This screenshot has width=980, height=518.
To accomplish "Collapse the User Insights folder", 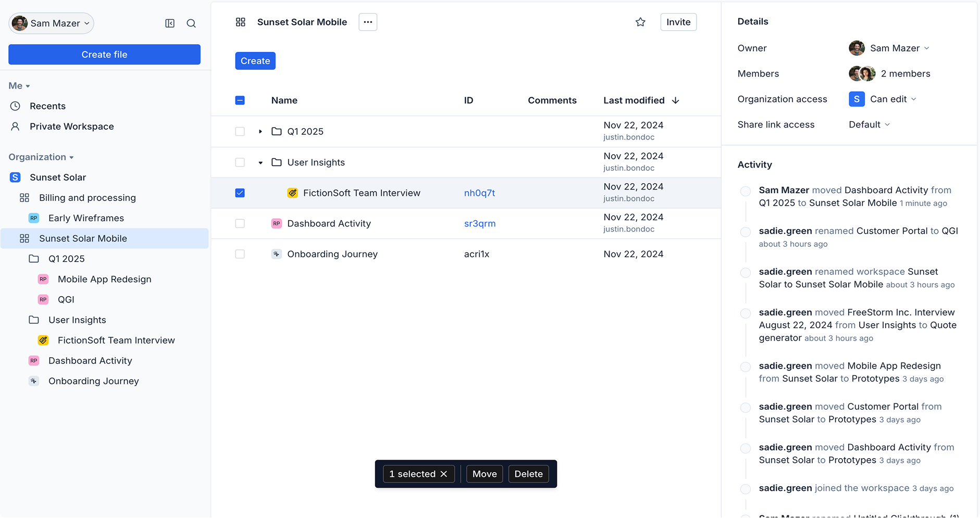I will 260,162.
